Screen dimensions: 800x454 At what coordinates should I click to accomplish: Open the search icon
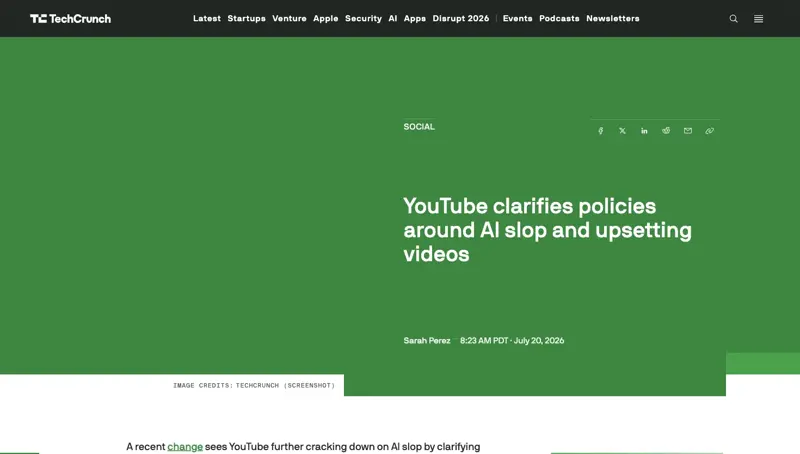click(733, 19)
